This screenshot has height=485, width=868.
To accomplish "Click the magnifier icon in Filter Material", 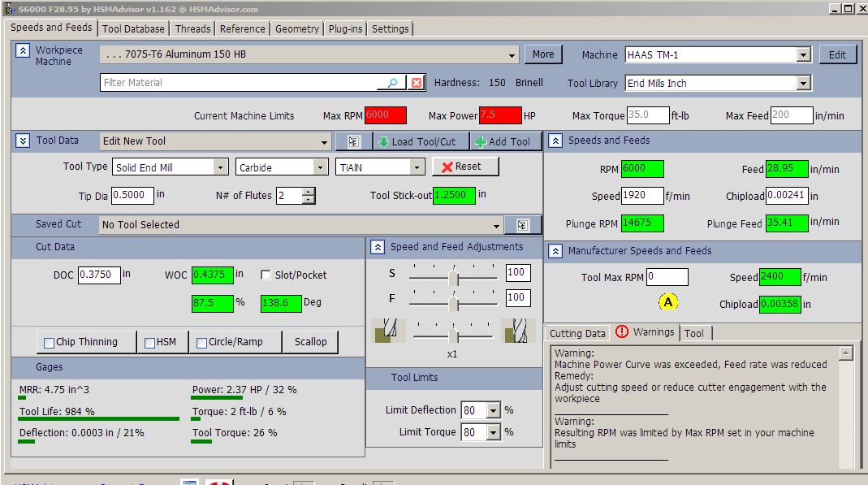I will [393, 83].
